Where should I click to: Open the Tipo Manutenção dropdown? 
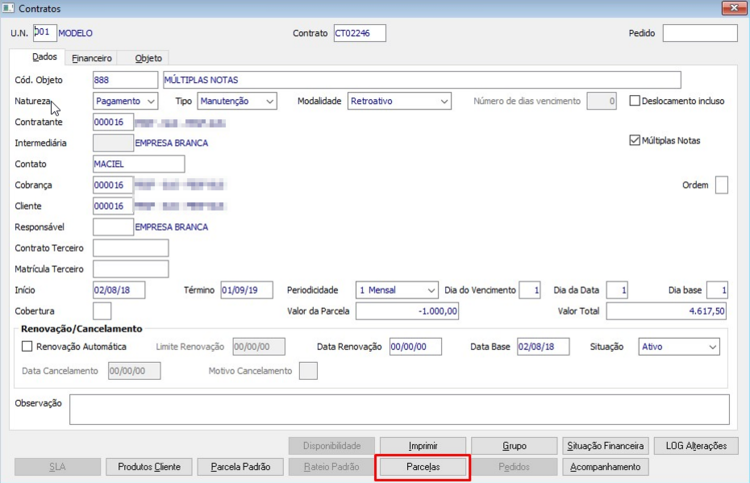click(x=237, y=101)
